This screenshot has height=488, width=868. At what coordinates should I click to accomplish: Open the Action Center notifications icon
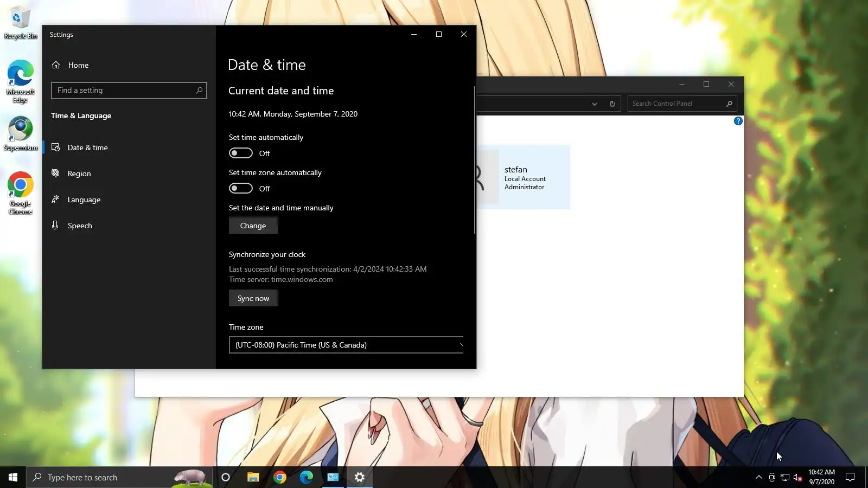(850, 477)
